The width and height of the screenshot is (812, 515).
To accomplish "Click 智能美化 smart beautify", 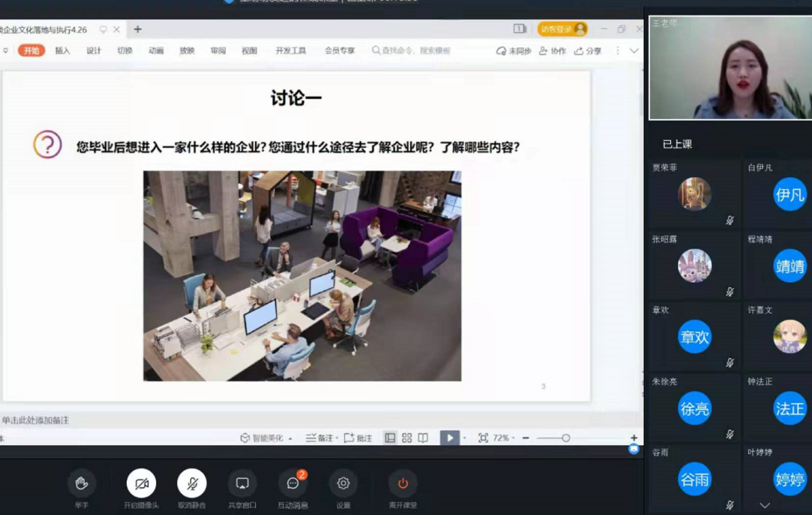I will pyautogui.click(x=261, y=438).
